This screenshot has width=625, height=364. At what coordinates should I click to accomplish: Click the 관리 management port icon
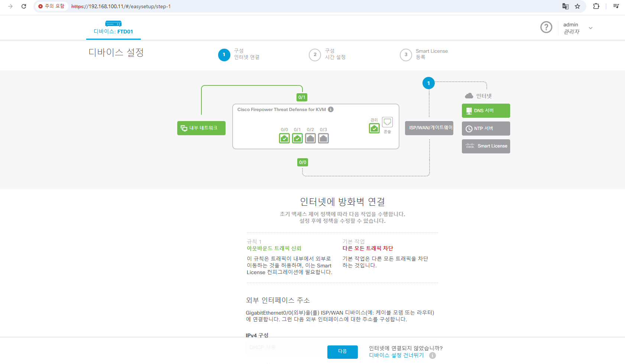click(x=374, y=128)
